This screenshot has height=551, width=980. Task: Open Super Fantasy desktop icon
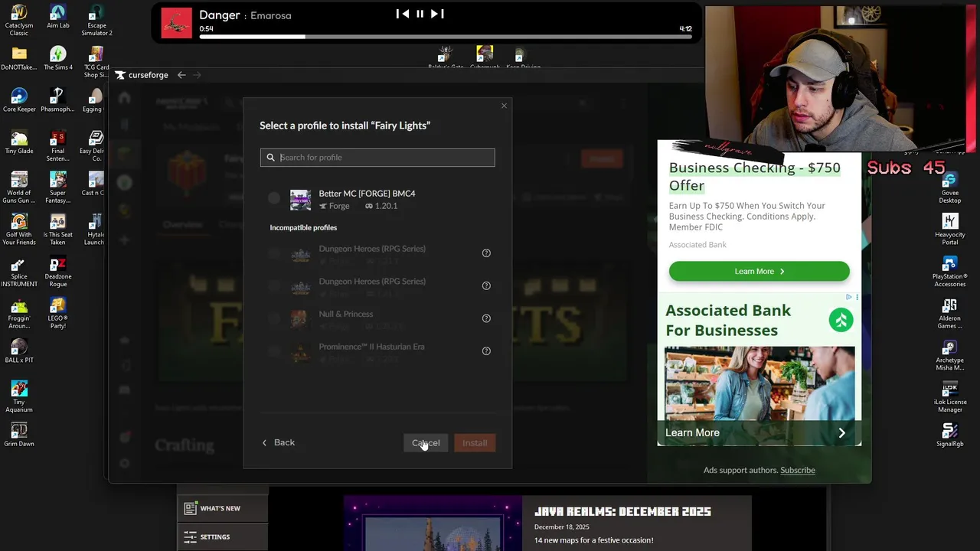pyautogui.click(x=57, y=187)
